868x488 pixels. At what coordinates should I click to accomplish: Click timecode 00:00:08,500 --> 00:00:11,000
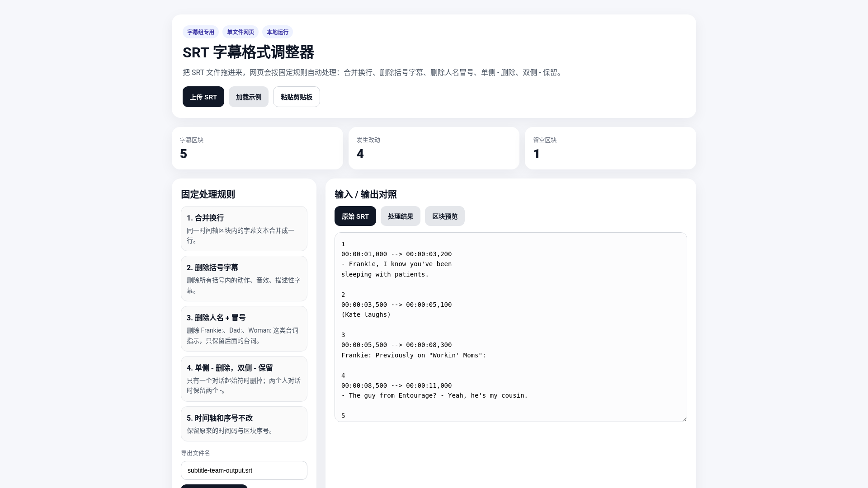396,385
